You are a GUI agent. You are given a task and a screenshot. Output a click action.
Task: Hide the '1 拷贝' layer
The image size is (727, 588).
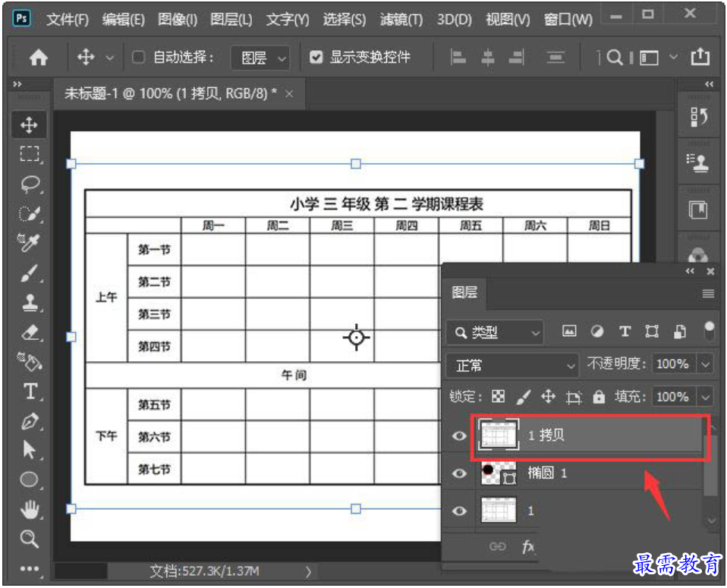tap(459, 435)
